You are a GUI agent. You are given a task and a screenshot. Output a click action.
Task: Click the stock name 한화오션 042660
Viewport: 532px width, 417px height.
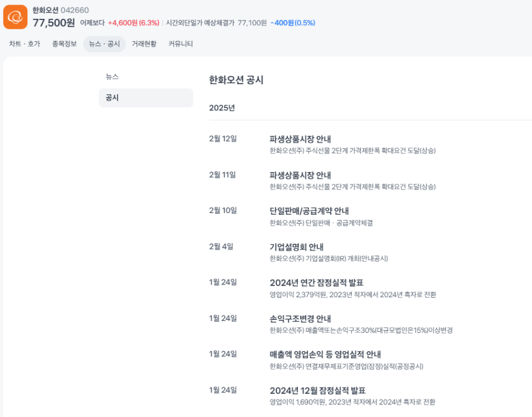[61, 10]
